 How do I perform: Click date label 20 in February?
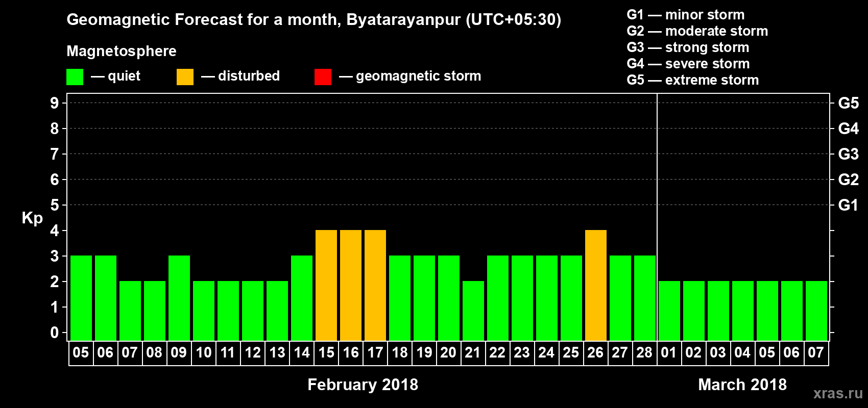pos(449,352)
